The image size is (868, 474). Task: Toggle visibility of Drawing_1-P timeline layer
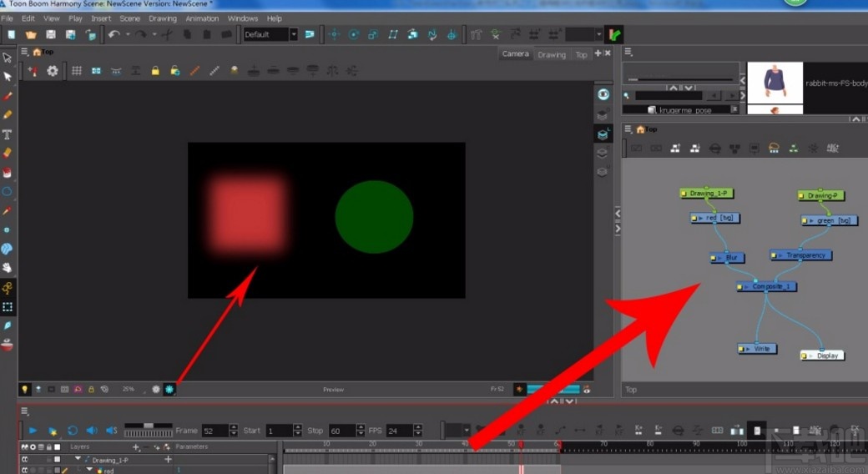point(25,460)
